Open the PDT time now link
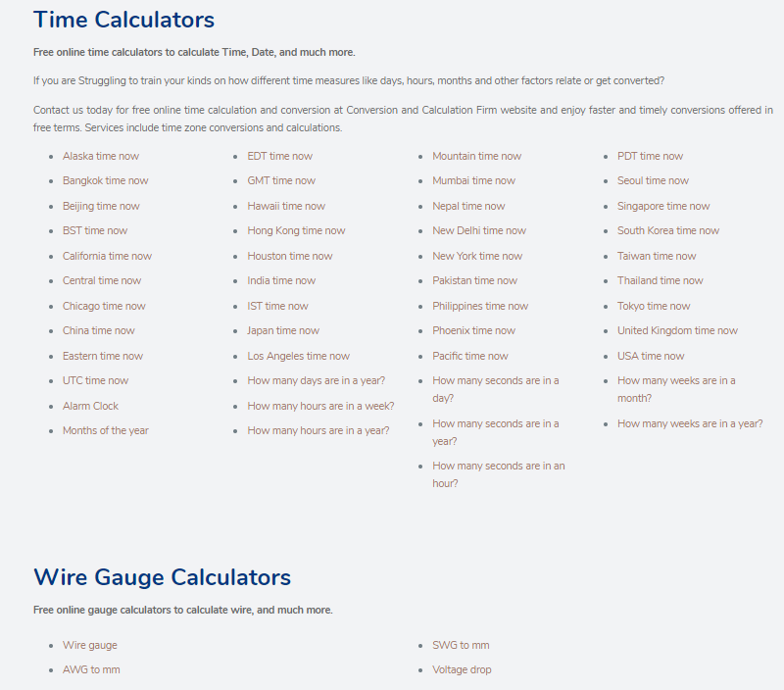Screen dimensions: 784x690 click(650, 155)
